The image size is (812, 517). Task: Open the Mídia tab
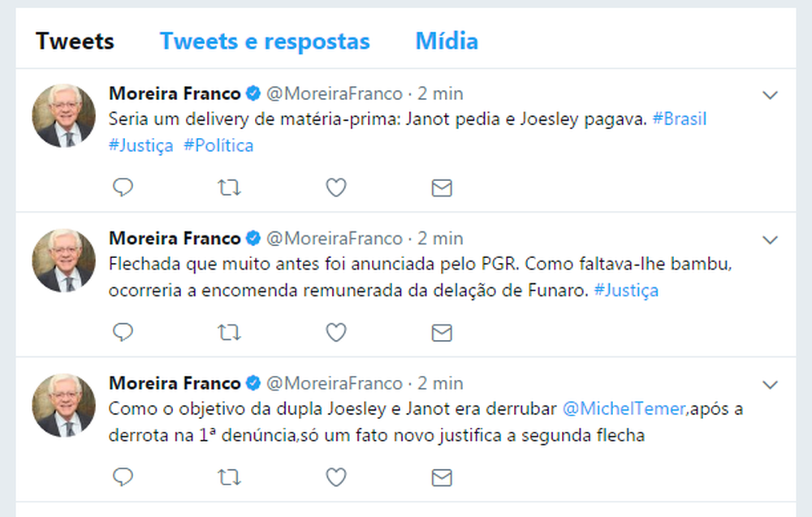click(447, 41)
